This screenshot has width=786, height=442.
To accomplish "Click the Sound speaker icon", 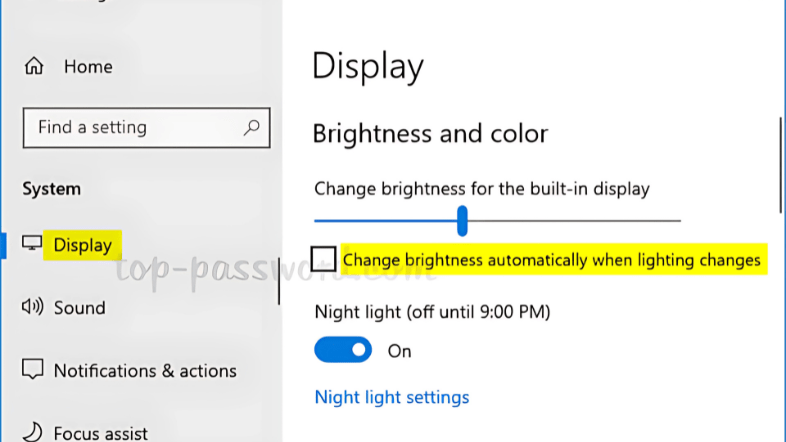I will coord(33,307).
